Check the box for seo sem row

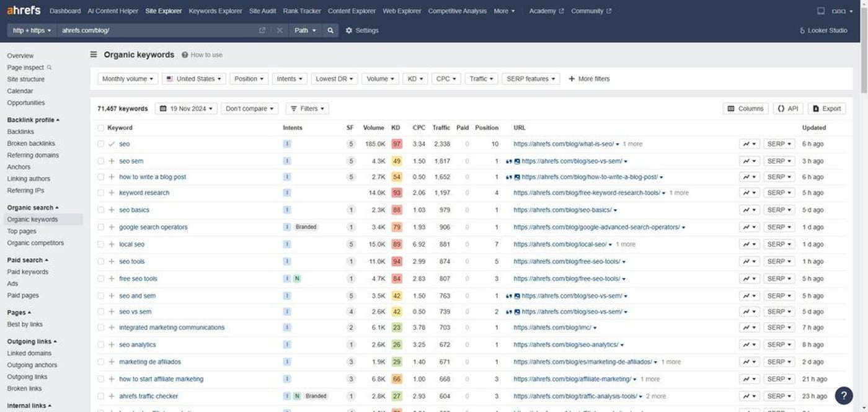coord(100,161)
